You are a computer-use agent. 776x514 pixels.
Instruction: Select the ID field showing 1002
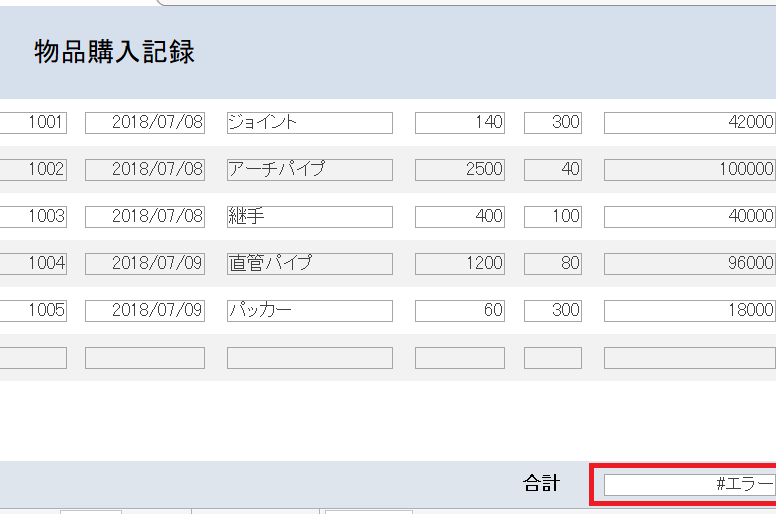(x=33, y=170)
